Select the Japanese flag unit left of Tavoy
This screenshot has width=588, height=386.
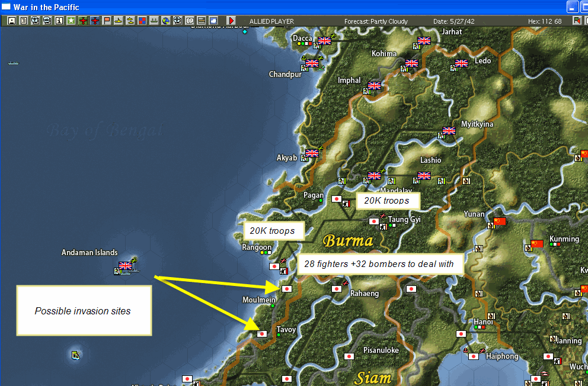click(262, 333)
